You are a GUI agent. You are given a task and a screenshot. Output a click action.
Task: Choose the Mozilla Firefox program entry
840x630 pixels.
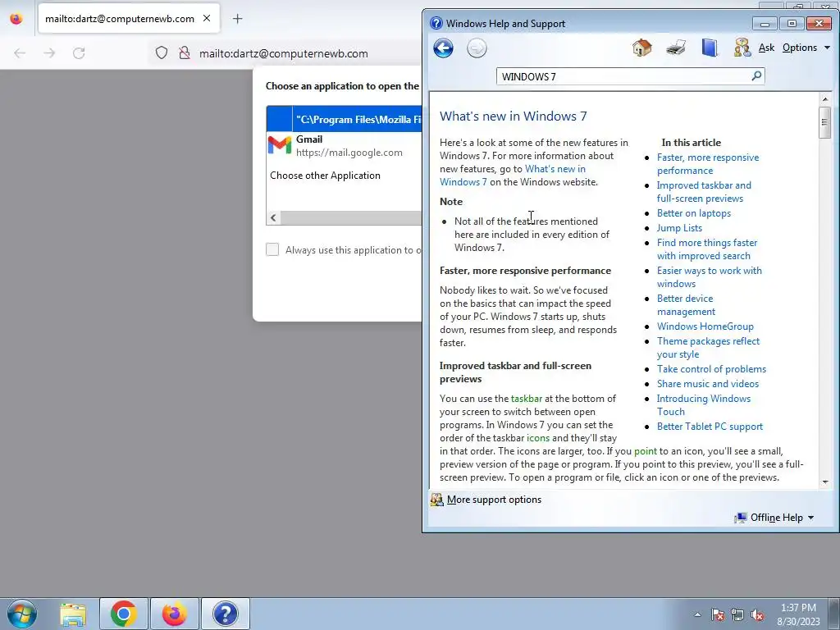click(x=344, y=119)
